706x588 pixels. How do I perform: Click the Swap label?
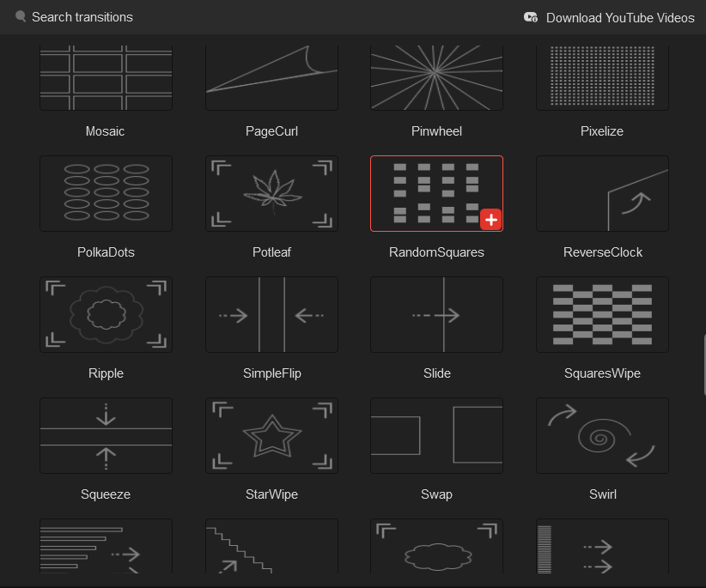click(436, 494)
